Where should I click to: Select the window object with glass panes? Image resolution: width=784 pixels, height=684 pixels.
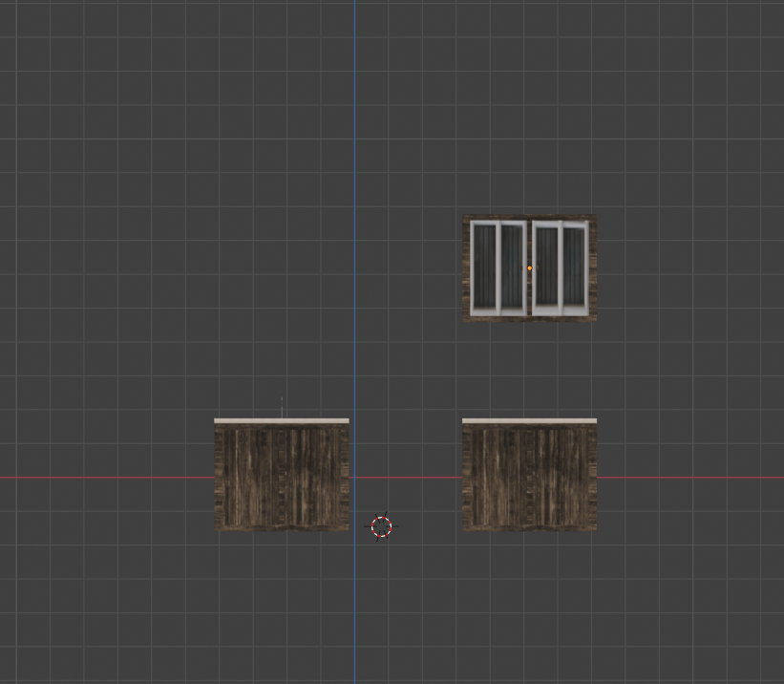pyautogui.click(x=529, y=268)
